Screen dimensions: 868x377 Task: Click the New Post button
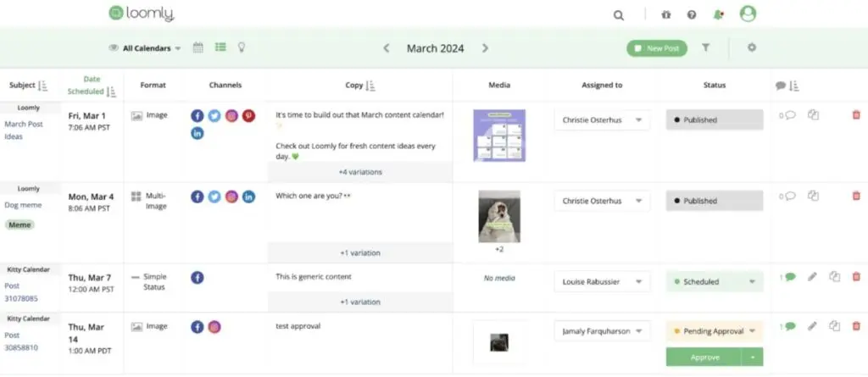point(657,48)
